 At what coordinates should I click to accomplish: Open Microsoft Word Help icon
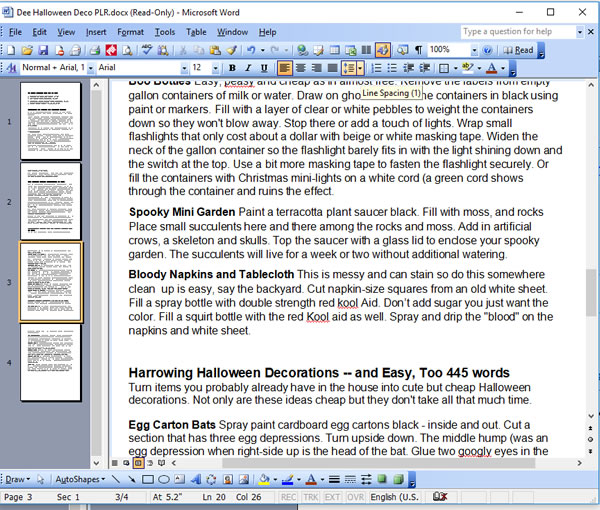tap(487, 50)
